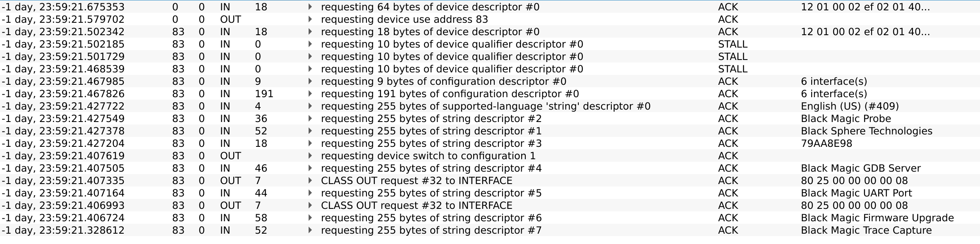Expand the supported-language string descriptor row
This screenshot has height=244, width=980.
point(310,106)
